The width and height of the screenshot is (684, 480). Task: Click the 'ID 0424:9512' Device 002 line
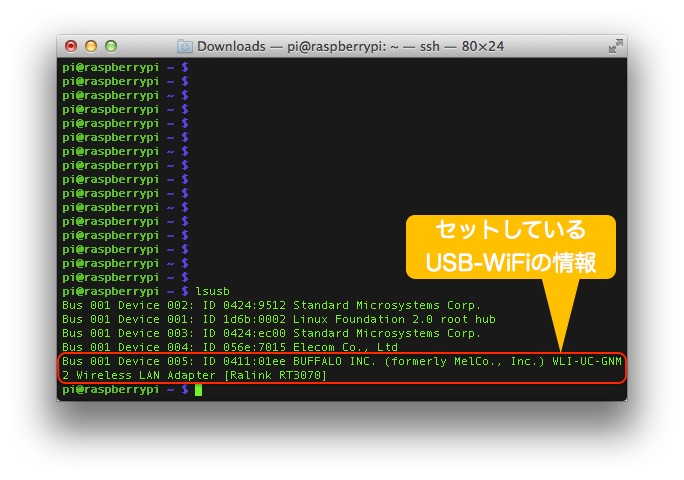click(x=271, y=305)
